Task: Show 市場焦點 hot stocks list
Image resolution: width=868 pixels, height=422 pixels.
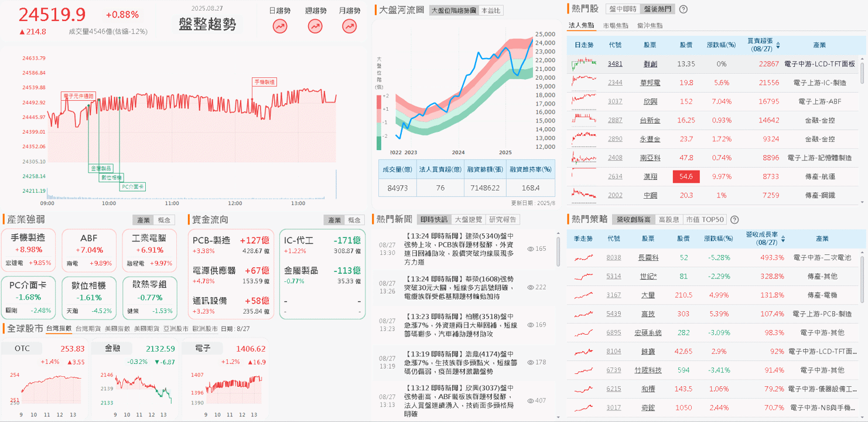Action: (616, 26)
